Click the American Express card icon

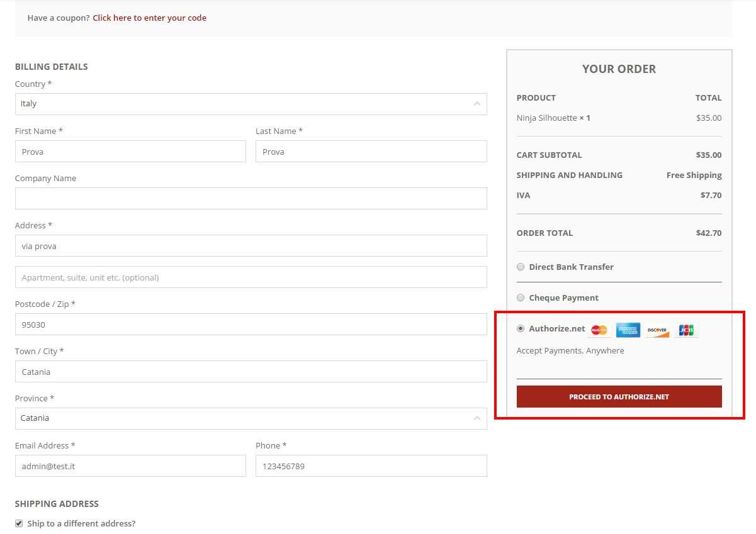coord(628,330)
